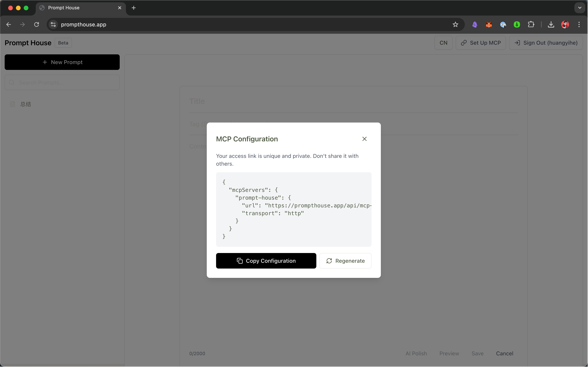This screenshot has height=367, width=588.
Task: Open the MetaMask fox extension
Action: point(489,24)
